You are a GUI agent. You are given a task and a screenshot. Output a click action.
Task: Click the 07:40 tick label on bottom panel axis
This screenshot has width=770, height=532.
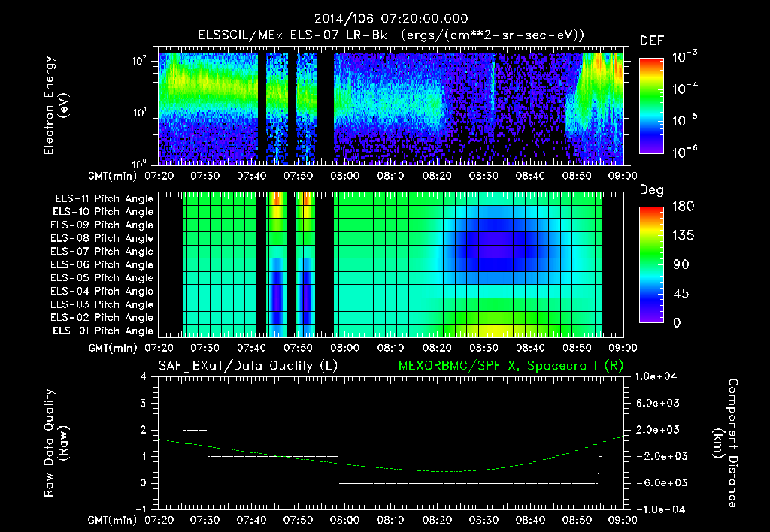(x=251, y=520)
